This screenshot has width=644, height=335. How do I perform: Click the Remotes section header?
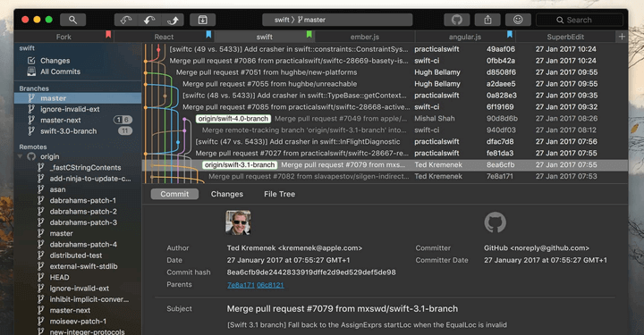[33, 147]
